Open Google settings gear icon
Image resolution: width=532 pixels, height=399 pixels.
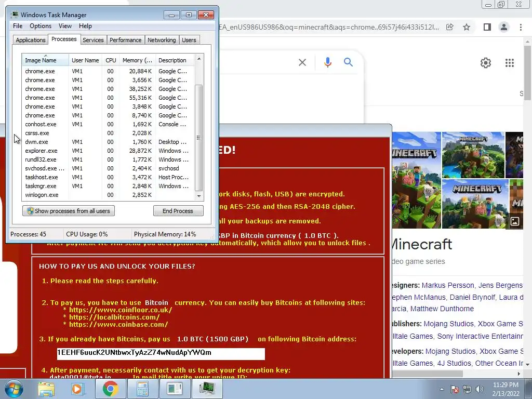486,63
